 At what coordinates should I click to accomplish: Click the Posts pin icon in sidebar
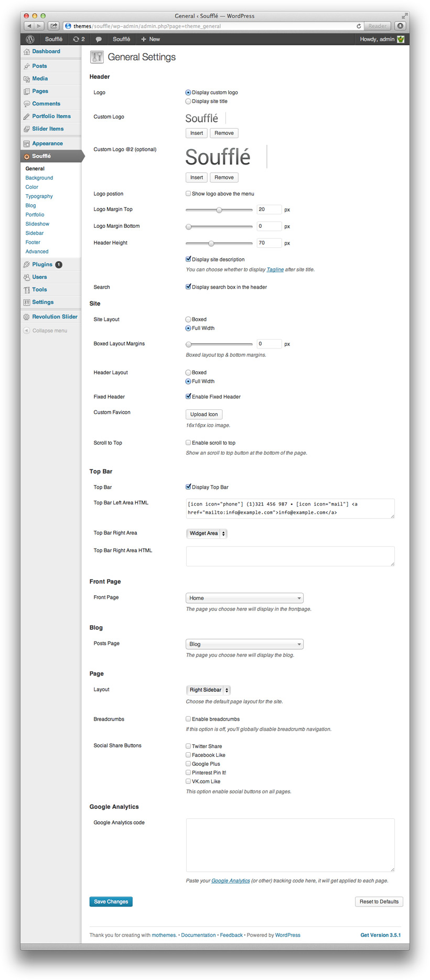coord(27,66)
